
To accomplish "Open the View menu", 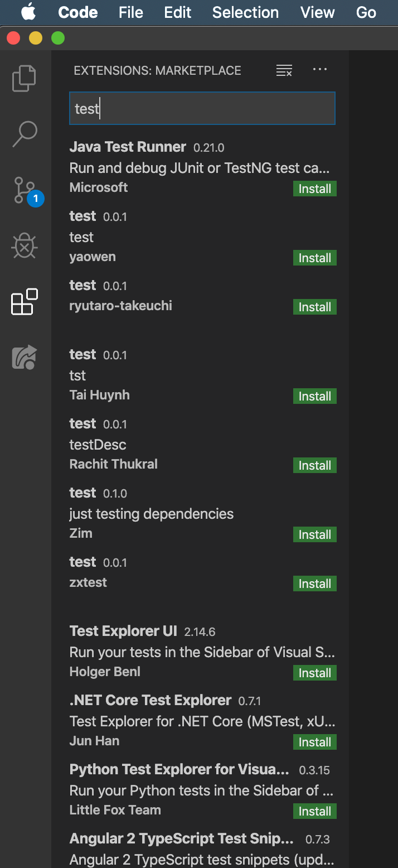I will [317, 12].
